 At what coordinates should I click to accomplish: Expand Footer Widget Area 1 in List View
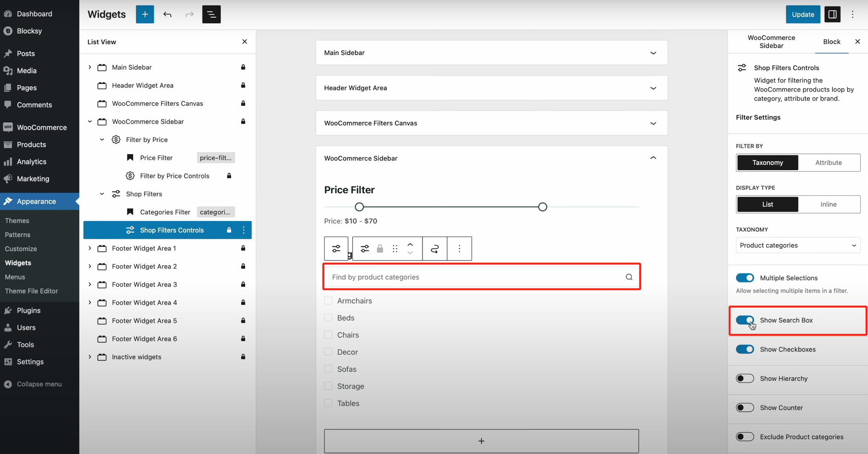[90, 248]
